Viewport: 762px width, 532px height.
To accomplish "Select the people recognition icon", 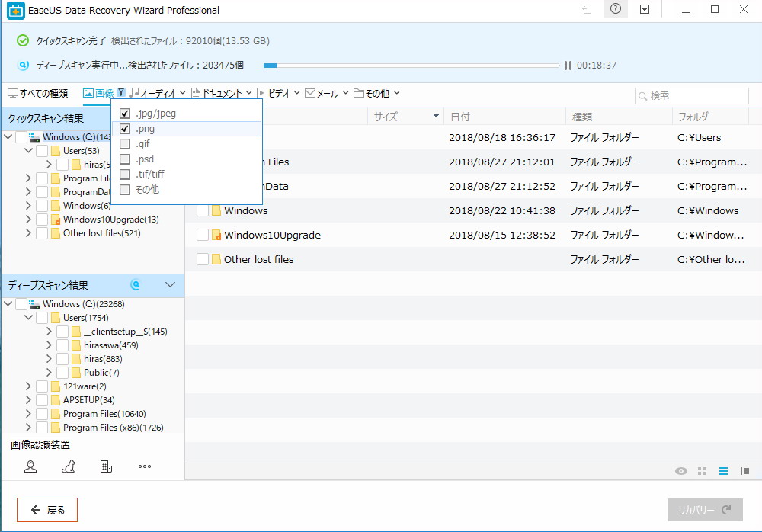I will 30,466.
